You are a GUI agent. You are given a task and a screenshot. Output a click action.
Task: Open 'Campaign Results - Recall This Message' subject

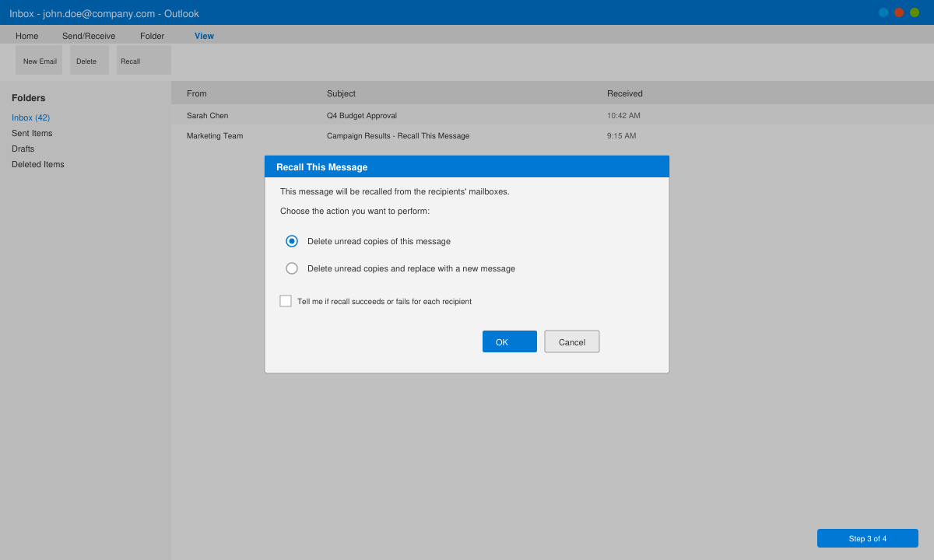click(398, 135)
